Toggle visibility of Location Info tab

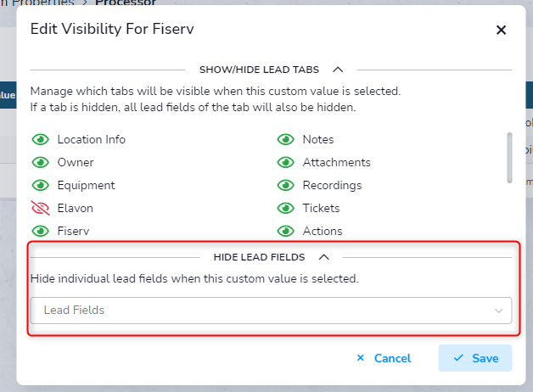(41, 140)
